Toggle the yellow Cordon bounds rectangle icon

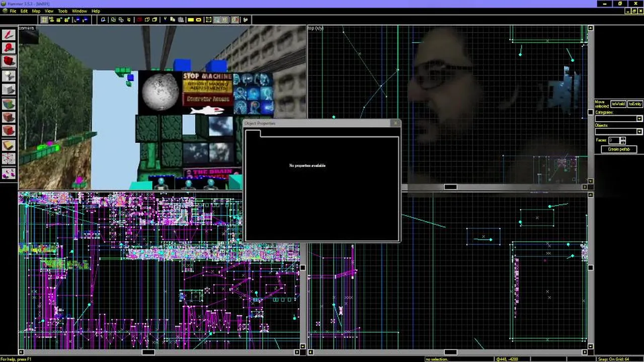click(x=191, y=20)
